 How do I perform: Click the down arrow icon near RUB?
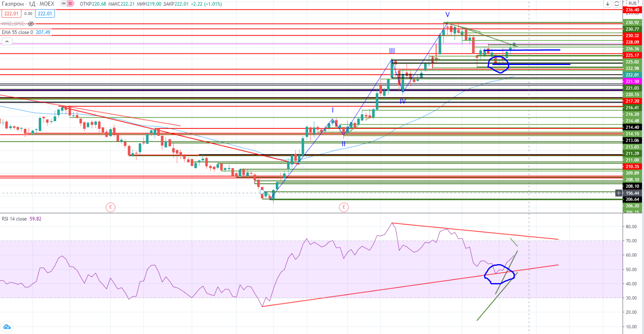(607, 4)
